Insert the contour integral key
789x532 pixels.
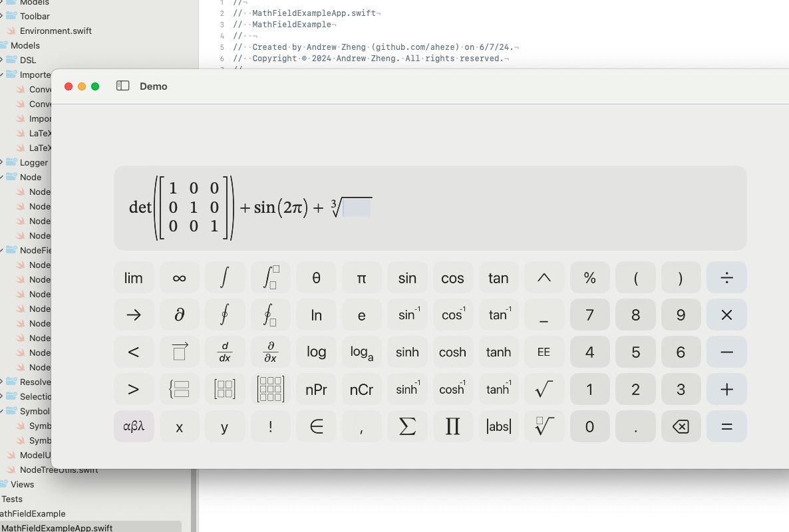(x=225, y=315)
